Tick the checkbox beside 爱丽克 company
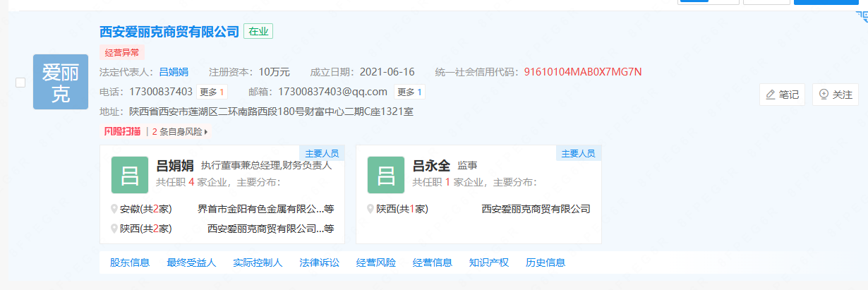This screenshot has height=290, width=868. pyautogui.click(x=20, y=83)
